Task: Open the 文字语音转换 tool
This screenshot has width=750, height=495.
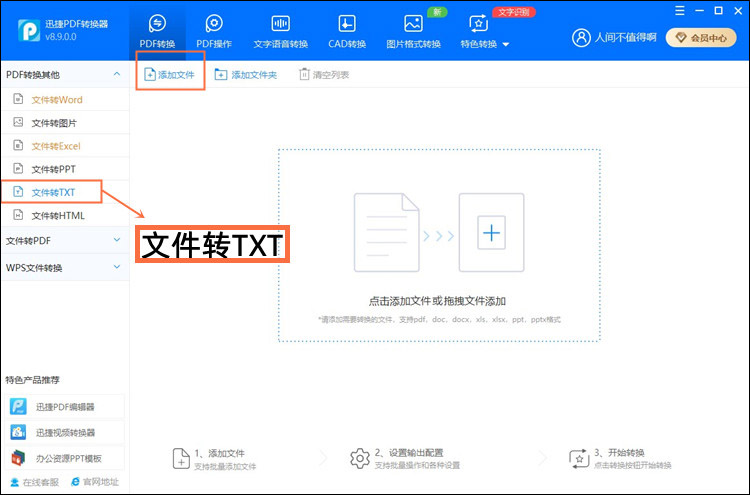Action: tap(281, 31)
